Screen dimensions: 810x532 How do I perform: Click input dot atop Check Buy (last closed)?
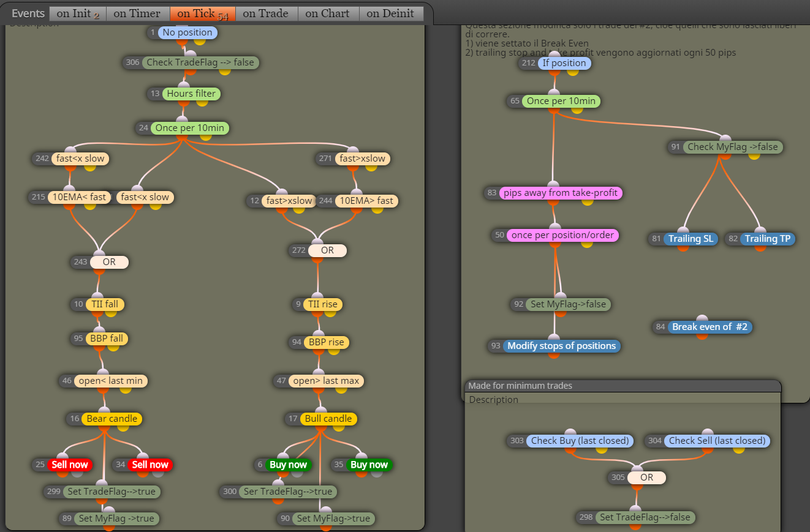pos(570,433)
